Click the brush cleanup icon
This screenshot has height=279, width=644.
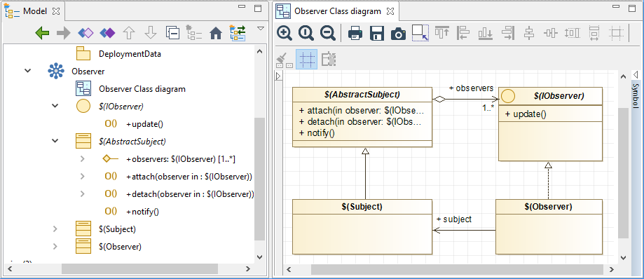[x=285, y=60]
